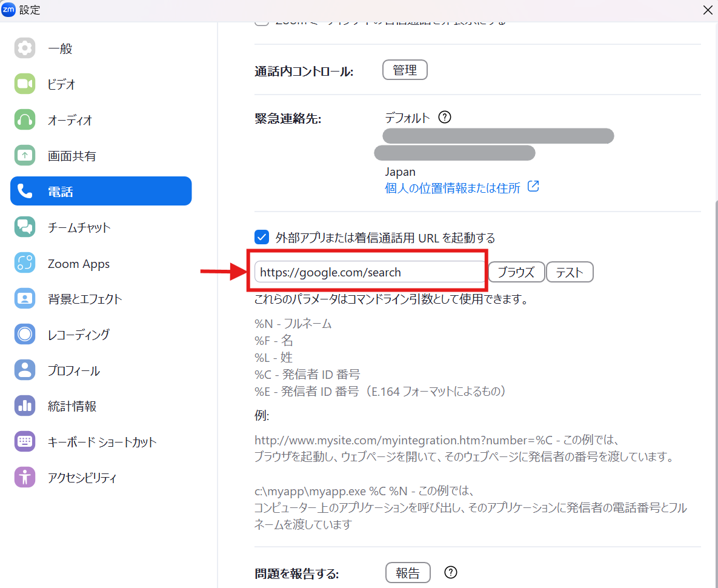
Task: Open the ビデオ settings tab
Action: (101, 84)
